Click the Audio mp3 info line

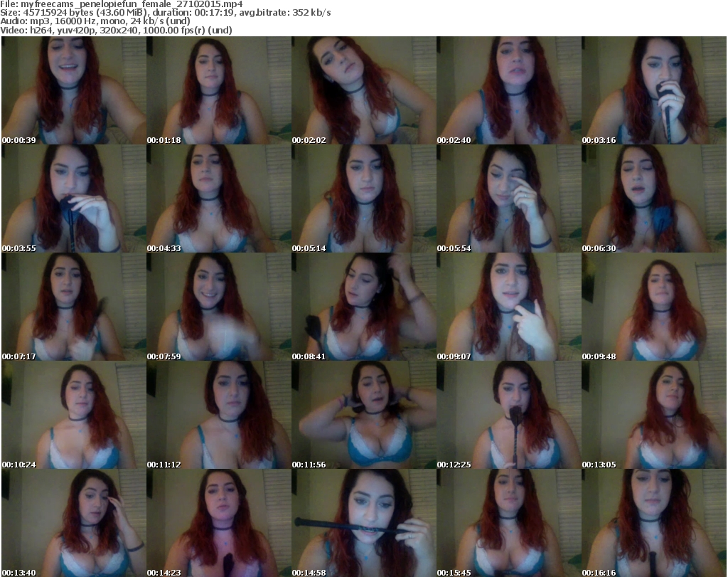95,21
